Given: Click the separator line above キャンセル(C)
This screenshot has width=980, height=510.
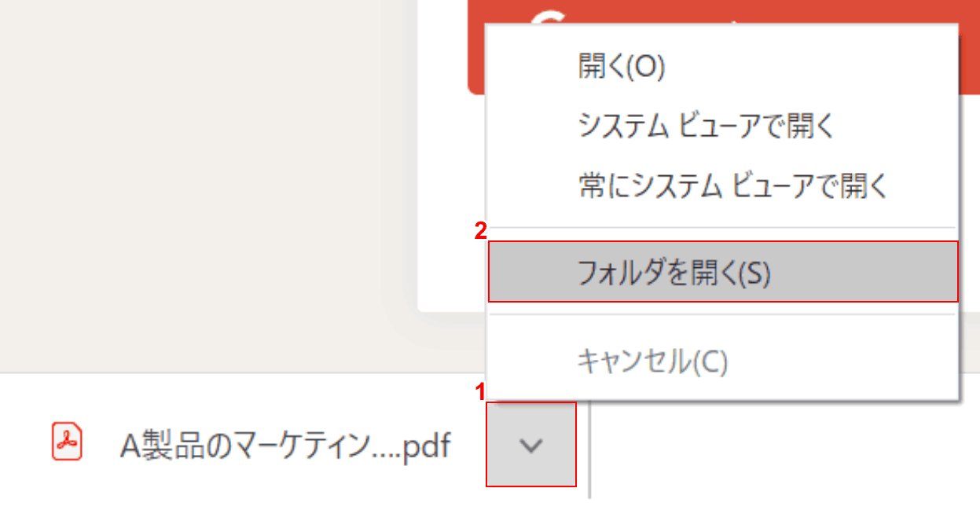Looking at the screenshot, I should coord(722,314).
